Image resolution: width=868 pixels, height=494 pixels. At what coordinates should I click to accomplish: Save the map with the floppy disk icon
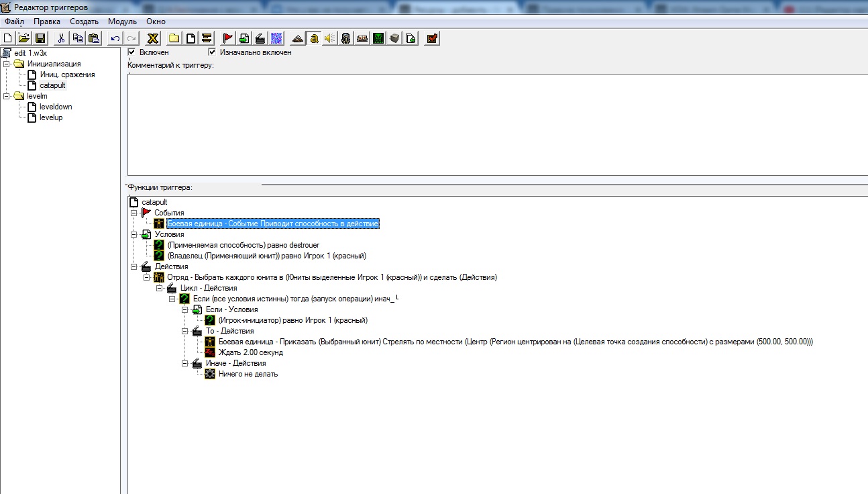tap(40, 38)
